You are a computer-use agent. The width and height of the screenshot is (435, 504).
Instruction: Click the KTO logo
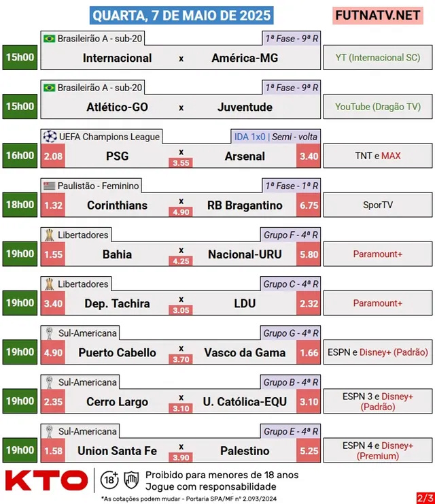coord(47,481)
